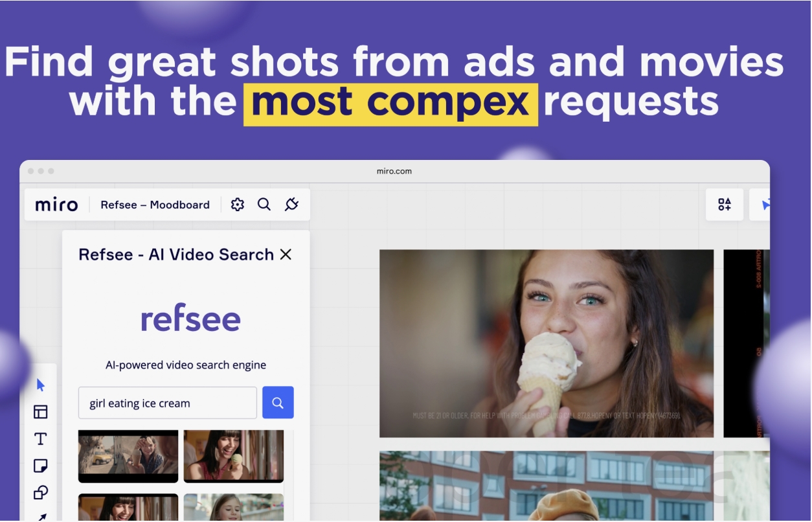Select the first search result thumbnail

coord(128,456)
